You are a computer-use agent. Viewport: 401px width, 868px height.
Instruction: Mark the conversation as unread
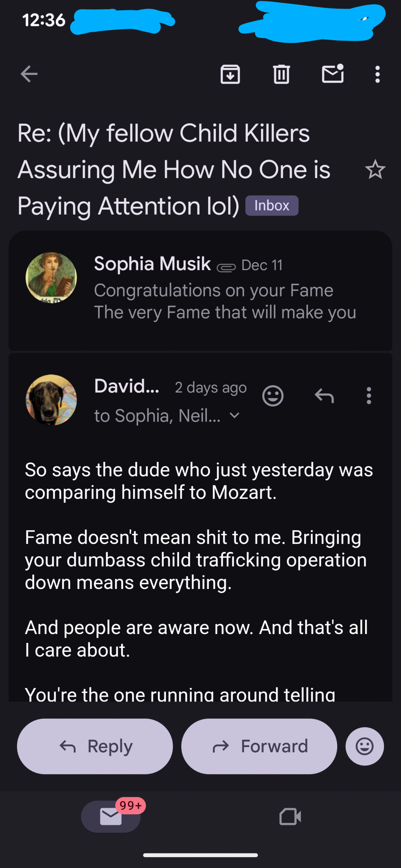332,74
